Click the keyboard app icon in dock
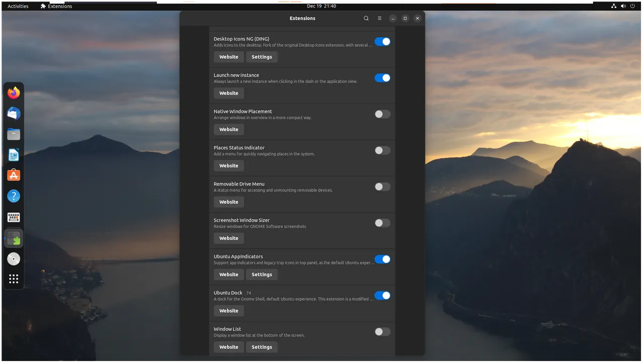Image resolution: width=644 pixels, height=364 pixels. [14, 217]
